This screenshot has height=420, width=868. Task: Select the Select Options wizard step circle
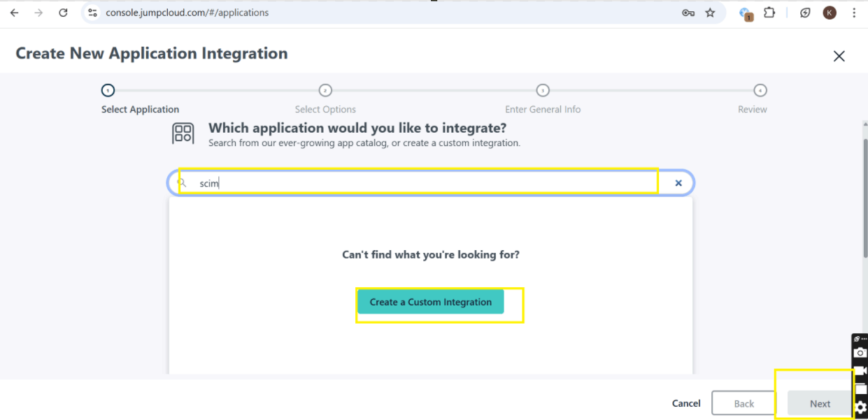325,89
